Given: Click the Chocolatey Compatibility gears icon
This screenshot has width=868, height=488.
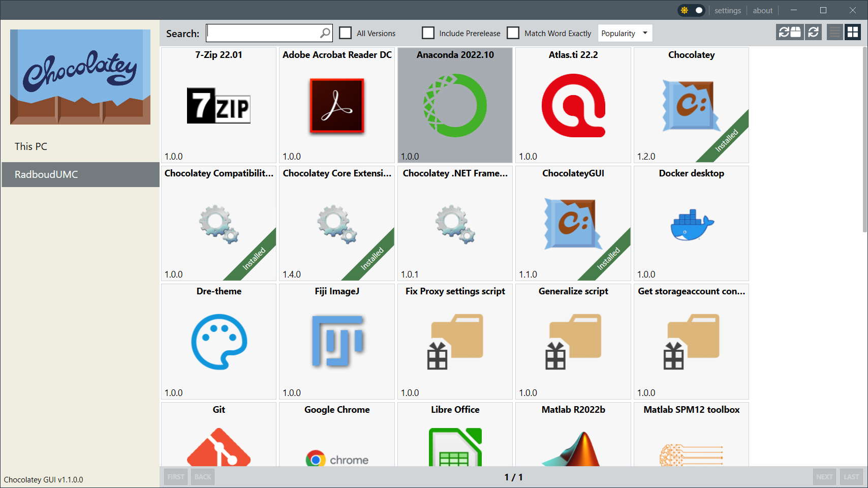Looking at the screenshot, I should point(219,224).
